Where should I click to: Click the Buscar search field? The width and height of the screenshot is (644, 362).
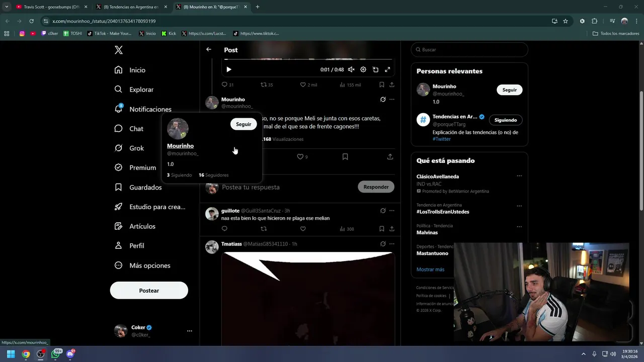pos(469,50)
